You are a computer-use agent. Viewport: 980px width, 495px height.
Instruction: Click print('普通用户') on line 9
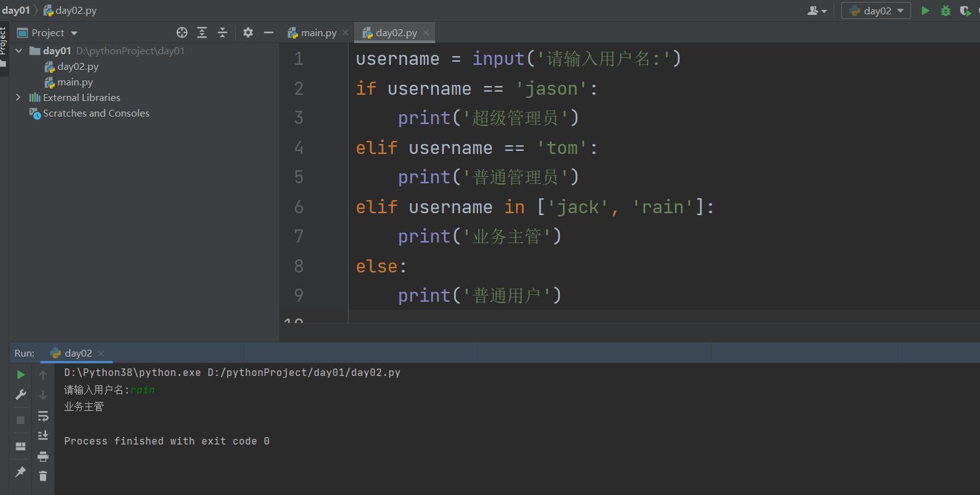(480, 295)
